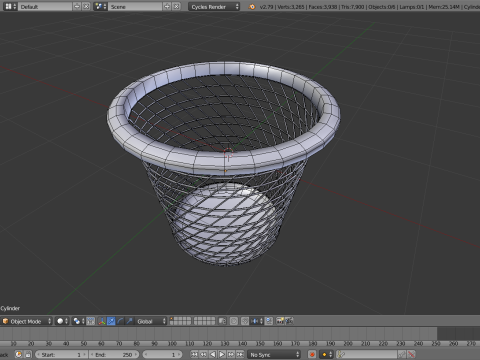Open the snap element type selector

[257, 321]
